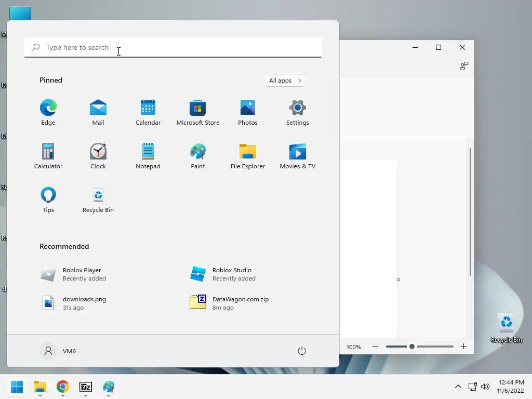Open the Tips app
This screenshot has width=532, height=399.
pos(48,200)
